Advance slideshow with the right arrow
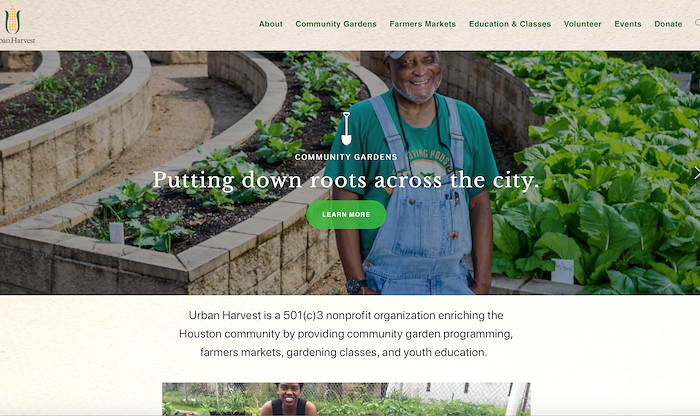The image size is (700, 416). tap(696, 173)
